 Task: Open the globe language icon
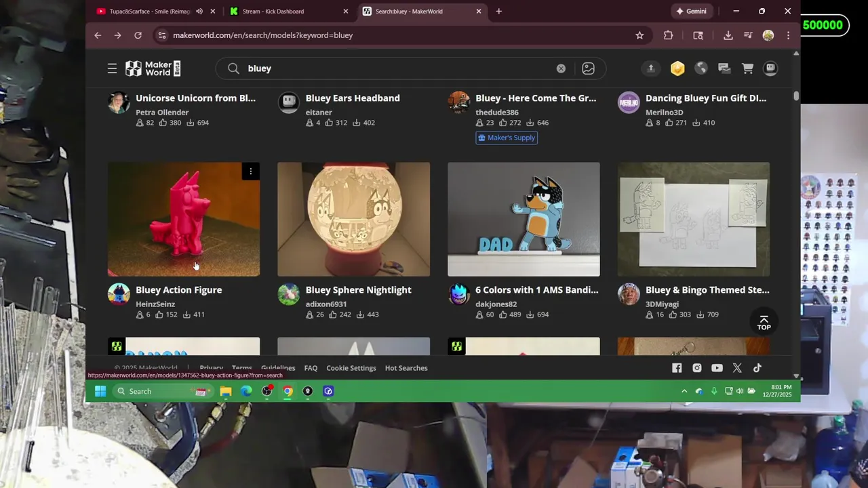tap(701, 68)
